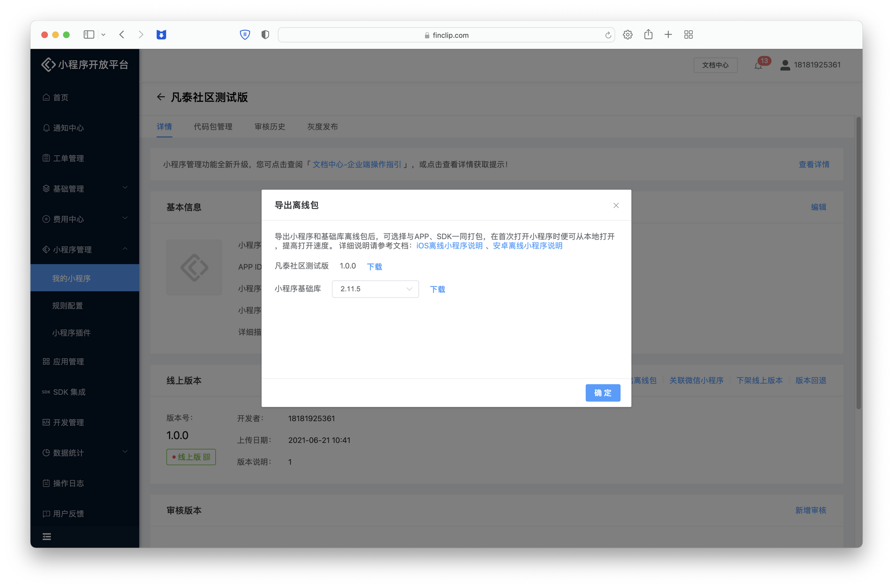Collapse the 小程序管理 menu chevron
893x588 pixels.
point(125,248)
